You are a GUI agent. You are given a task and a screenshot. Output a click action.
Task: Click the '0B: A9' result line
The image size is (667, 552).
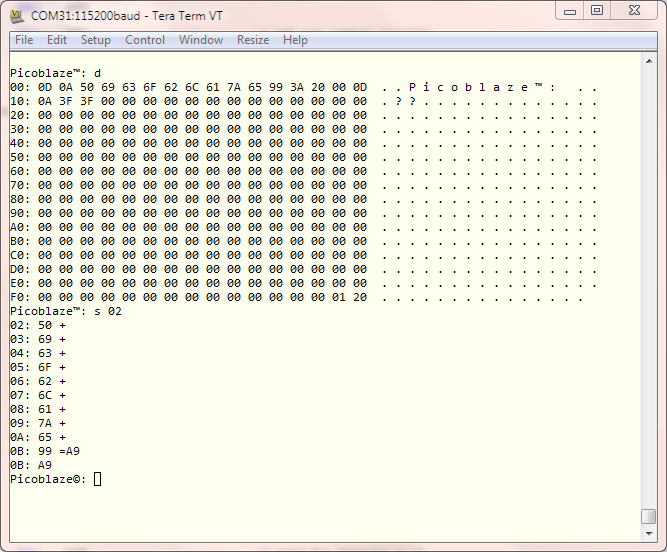point(31,465)
